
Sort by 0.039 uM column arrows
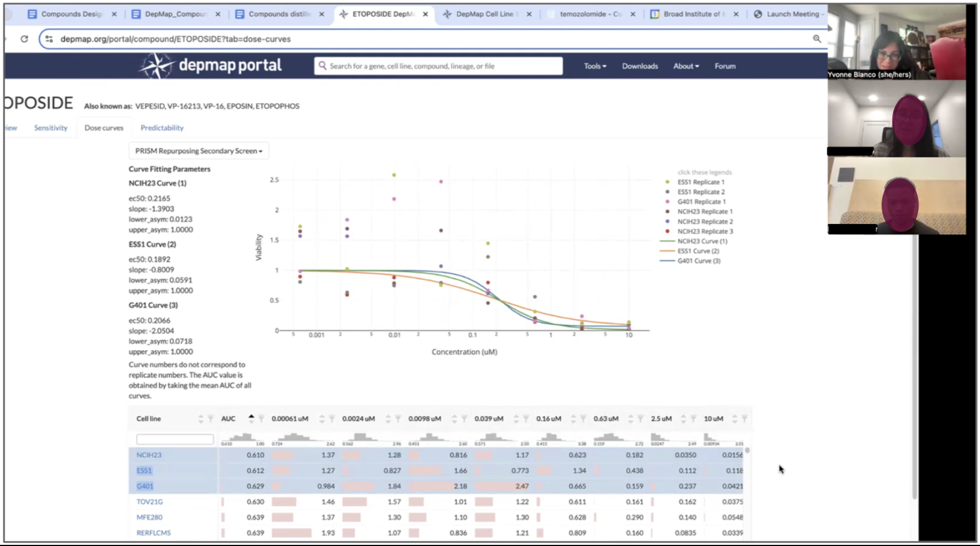516,419
